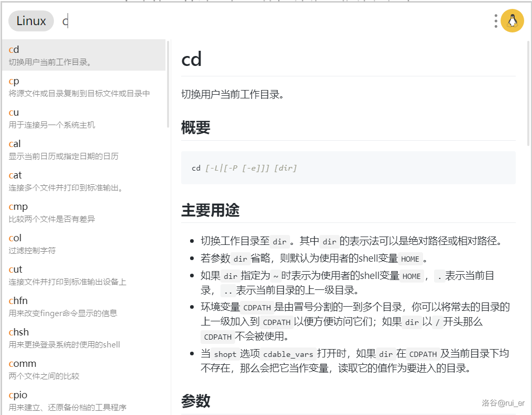The height and width of the screenshot is (415, 532).
Task: Click the cd syntax code block
Action: pos(348,168)
